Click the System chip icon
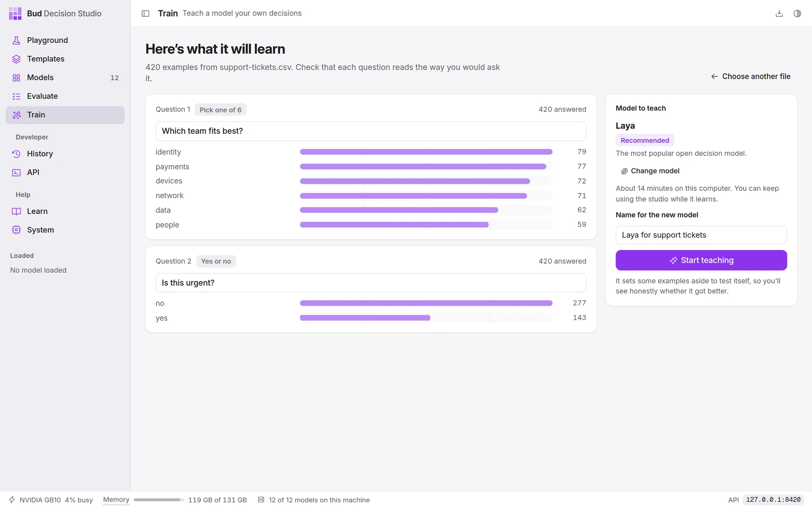 coord(16,230)
